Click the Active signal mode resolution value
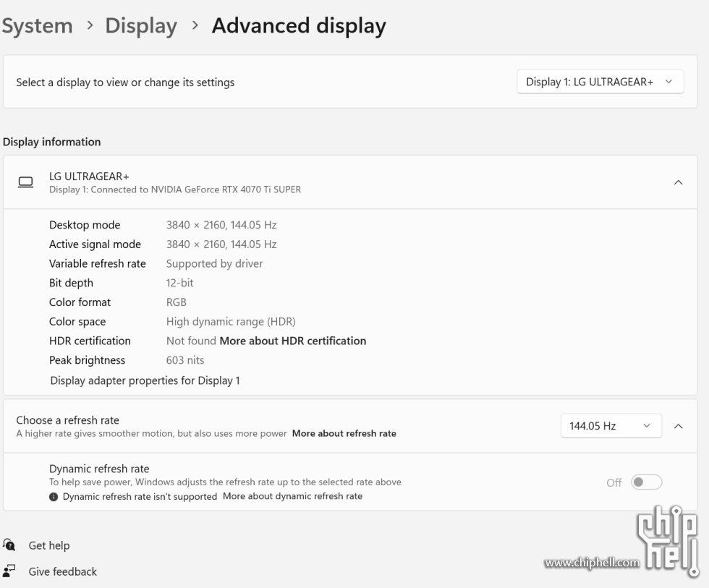 coord(221,244)
